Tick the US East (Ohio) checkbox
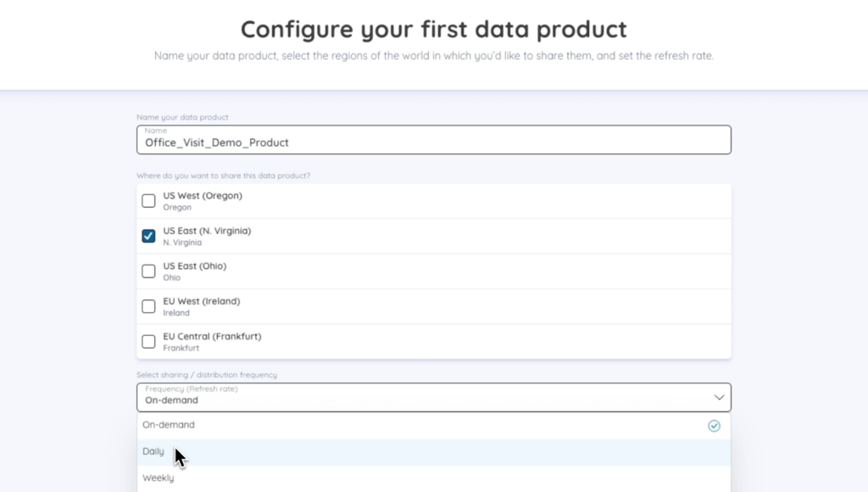Screen dimensions: 868x492 148,271
